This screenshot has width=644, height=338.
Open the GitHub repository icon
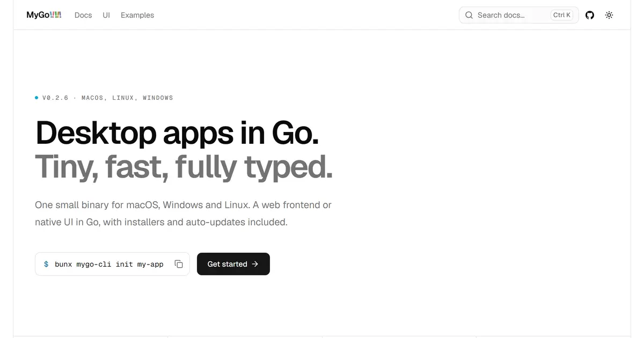point(590,15)
